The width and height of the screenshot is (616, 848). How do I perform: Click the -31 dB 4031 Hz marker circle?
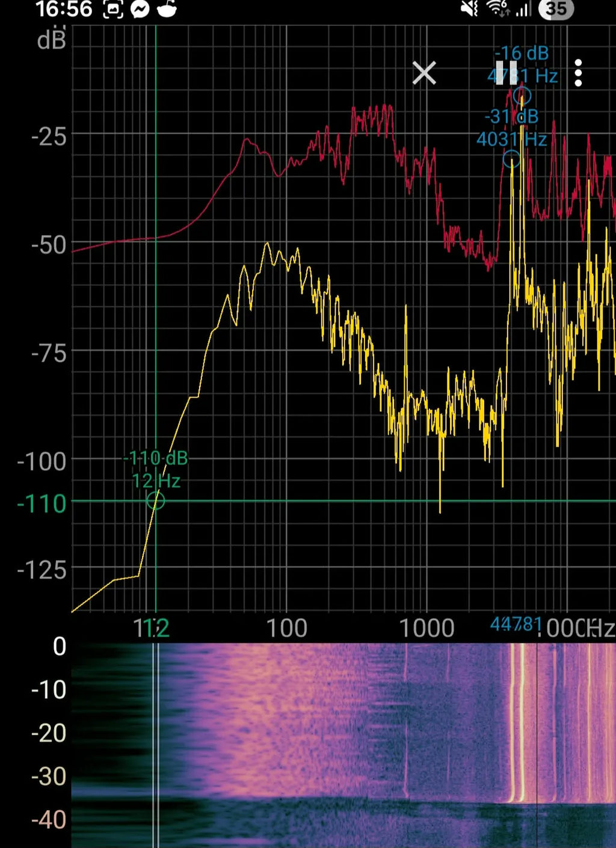point(511,159)
